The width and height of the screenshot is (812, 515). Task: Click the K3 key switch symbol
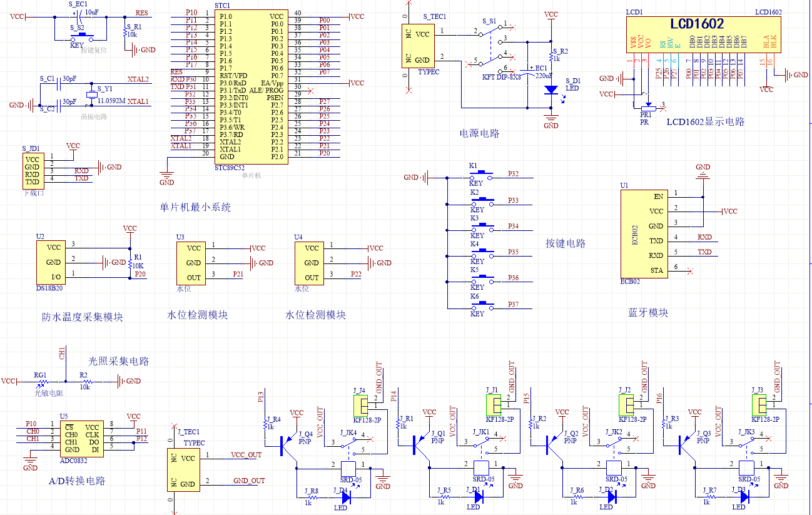click(x=482, y=227)
